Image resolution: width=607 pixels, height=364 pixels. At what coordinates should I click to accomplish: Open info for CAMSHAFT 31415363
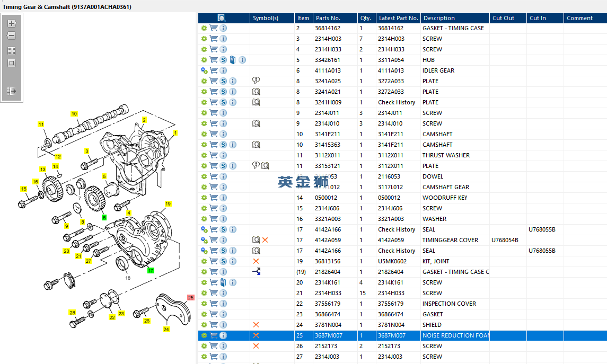(x=233, y=145)
